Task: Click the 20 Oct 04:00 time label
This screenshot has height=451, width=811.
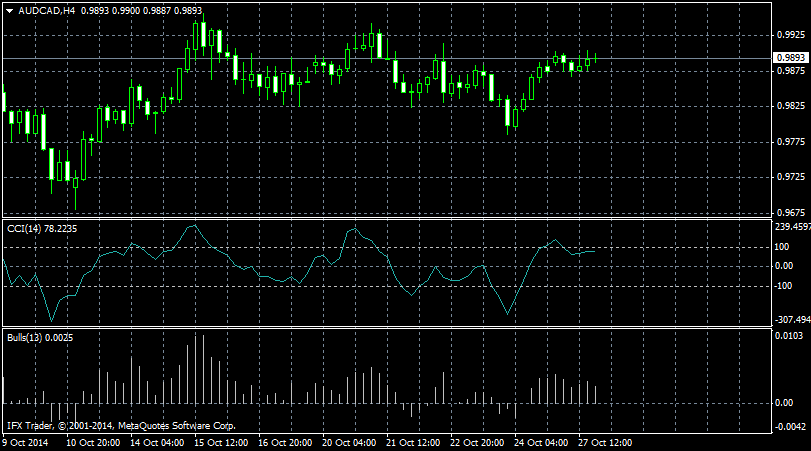Action: pyautogui.click(x=350, y=442)
